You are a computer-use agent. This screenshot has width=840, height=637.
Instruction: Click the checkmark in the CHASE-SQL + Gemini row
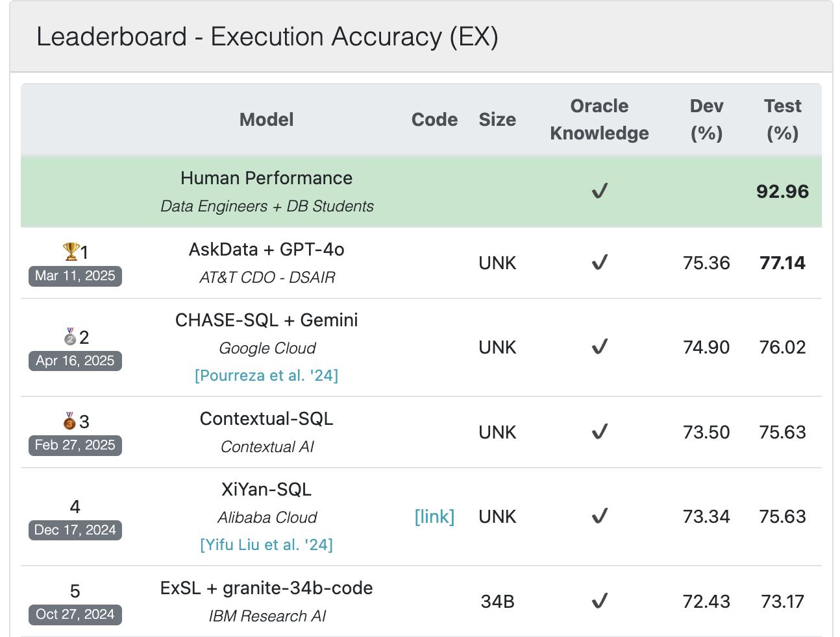click(x=600, y=347)
